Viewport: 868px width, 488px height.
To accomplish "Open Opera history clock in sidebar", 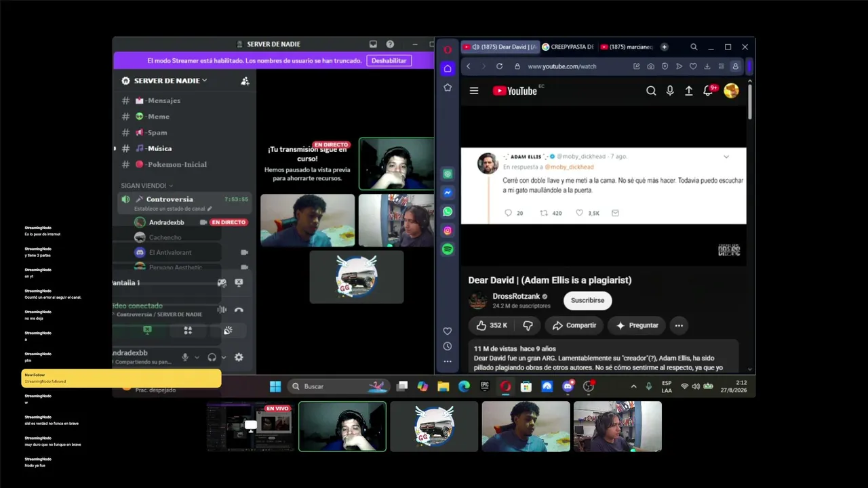I will point(448,346).
